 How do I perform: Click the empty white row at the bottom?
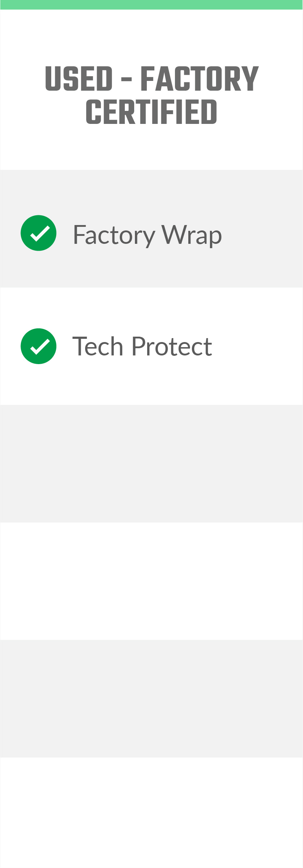151,813
